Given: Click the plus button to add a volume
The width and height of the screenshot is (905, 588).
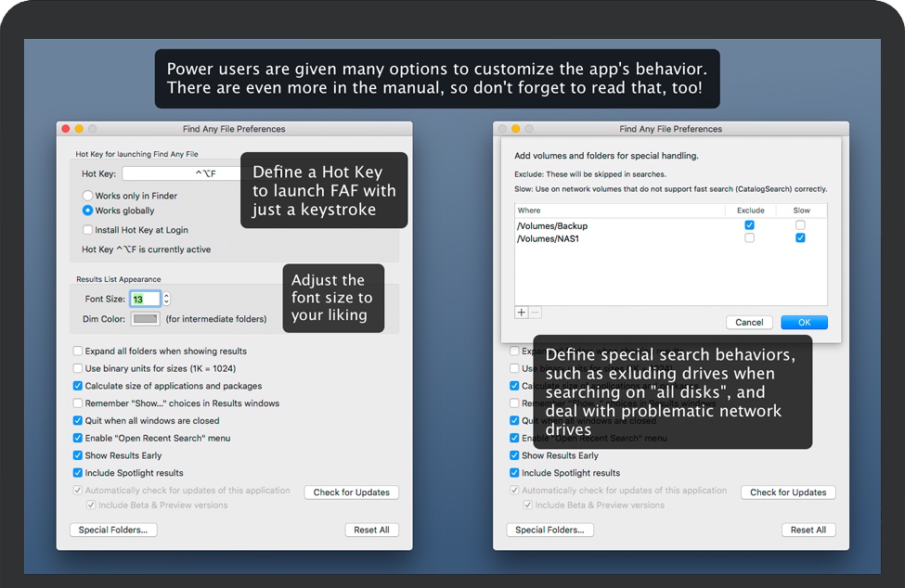Looking at the screenshot, I should click(522, 313).
